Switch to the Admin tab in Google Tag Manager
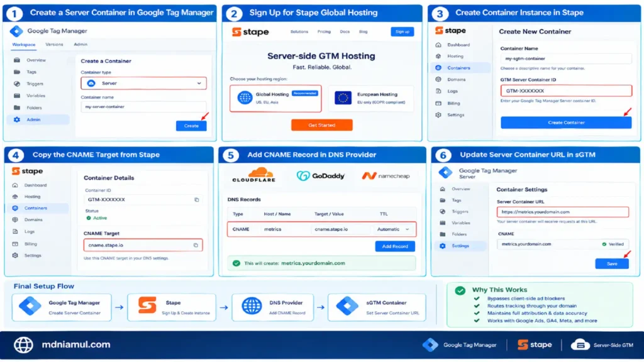The height and width of the screenshot is (362, 644). point(80,45)
